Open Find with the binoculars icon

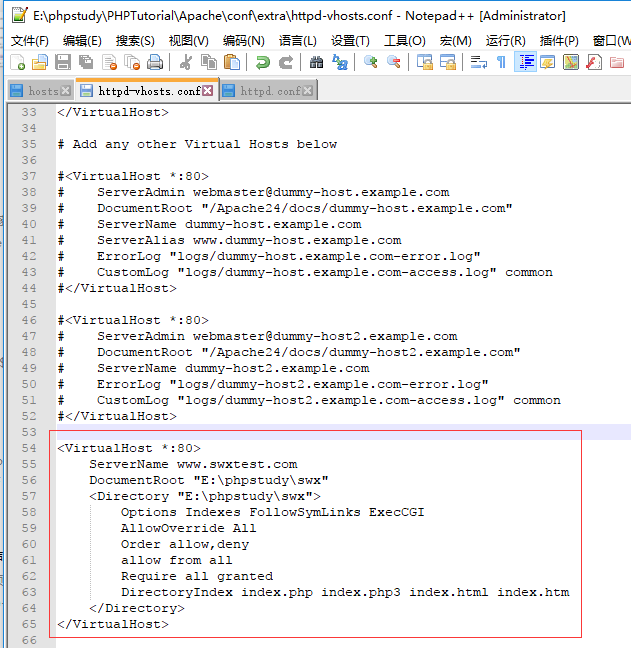[x=316, y=62]
